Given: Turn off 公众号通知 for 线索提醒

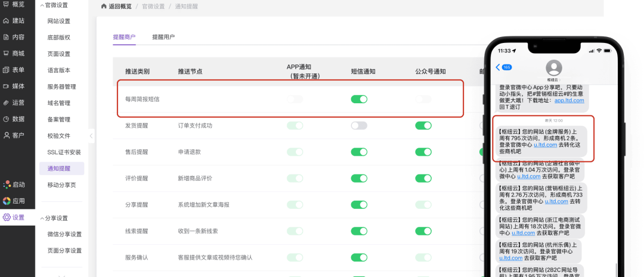Looking at the screenshot, I should 423,231.
